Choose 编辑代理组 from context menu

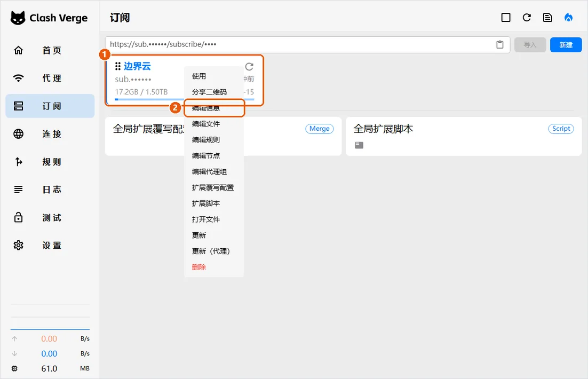pyautogui.click(x=214, y=171)
